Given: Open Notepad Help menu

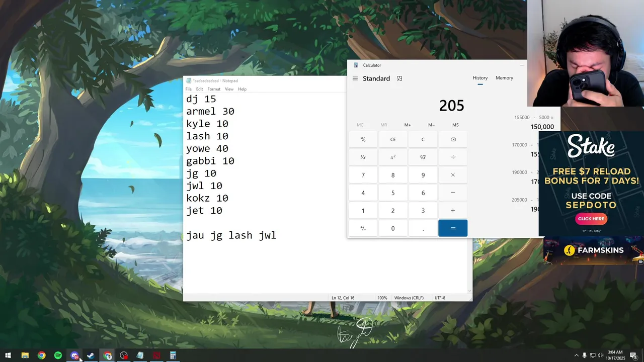Looking at the screenshot, I should click(242, 89).
